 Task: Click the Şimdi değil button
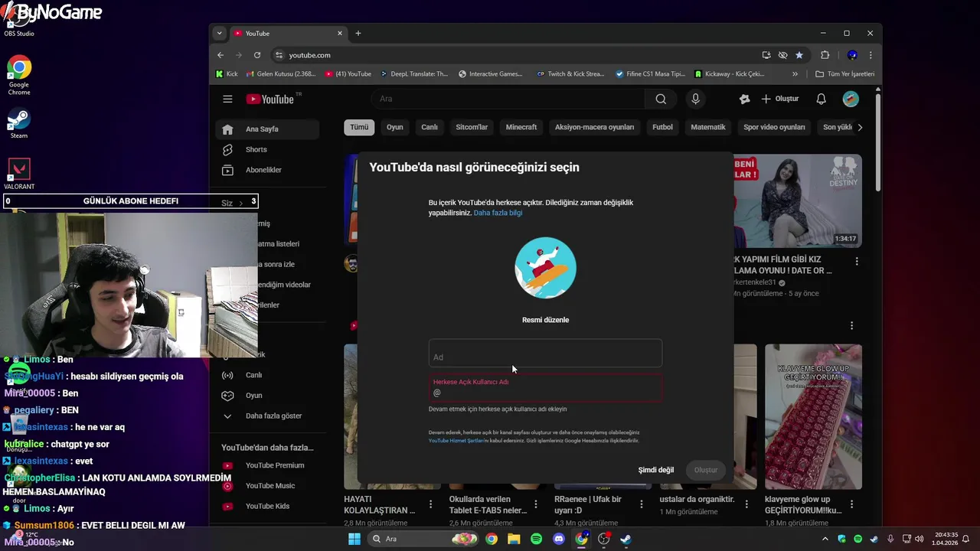click(656, 470)
